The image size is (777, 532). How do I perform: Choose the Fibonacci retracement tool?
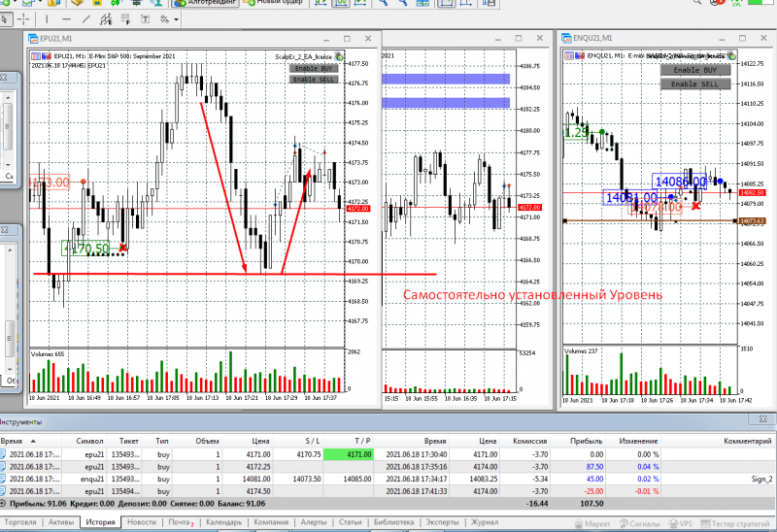(x=125, y=19)
